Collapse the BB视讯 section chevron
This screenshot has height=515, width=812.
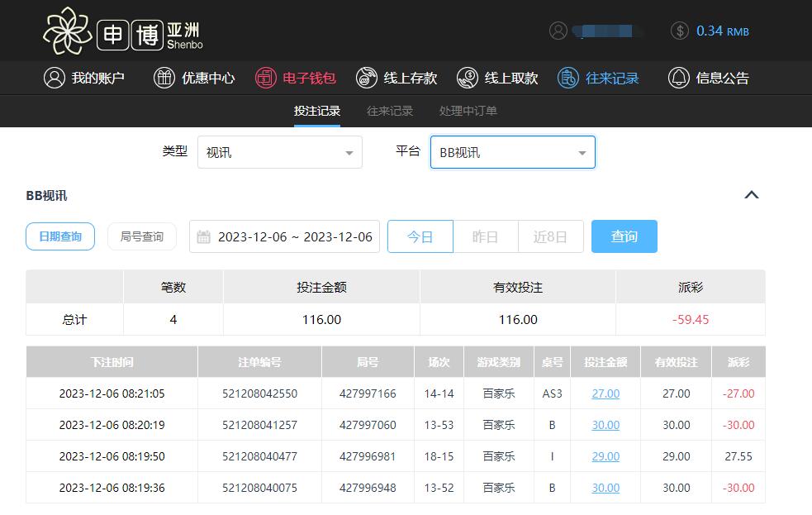tap(752, 195)
